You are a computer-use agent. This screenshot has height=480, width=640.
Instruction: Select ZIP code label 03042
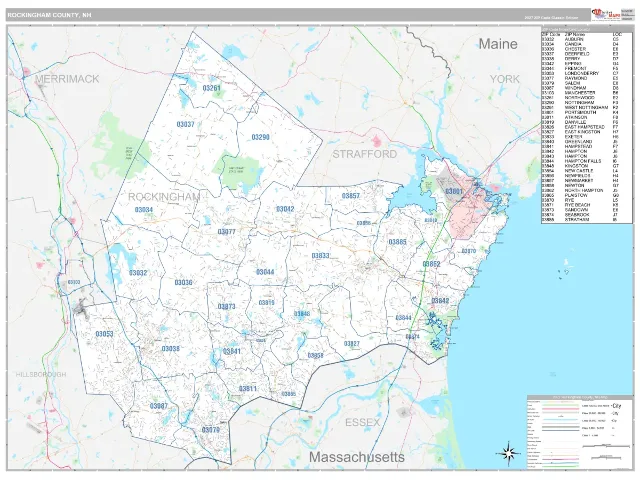tap(285, 209)
